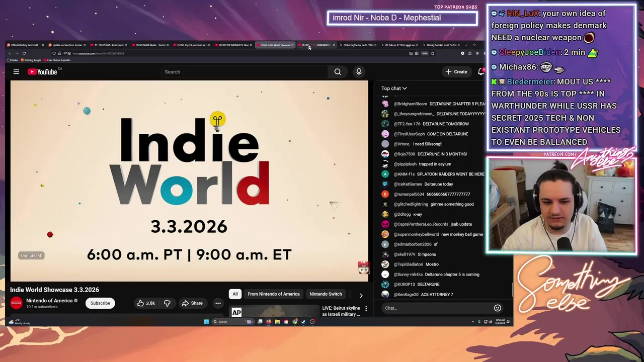Show hidden system tray icons chevron
Image resolution: width=644 pixels, height=362 pixels.
click(473, 322)
